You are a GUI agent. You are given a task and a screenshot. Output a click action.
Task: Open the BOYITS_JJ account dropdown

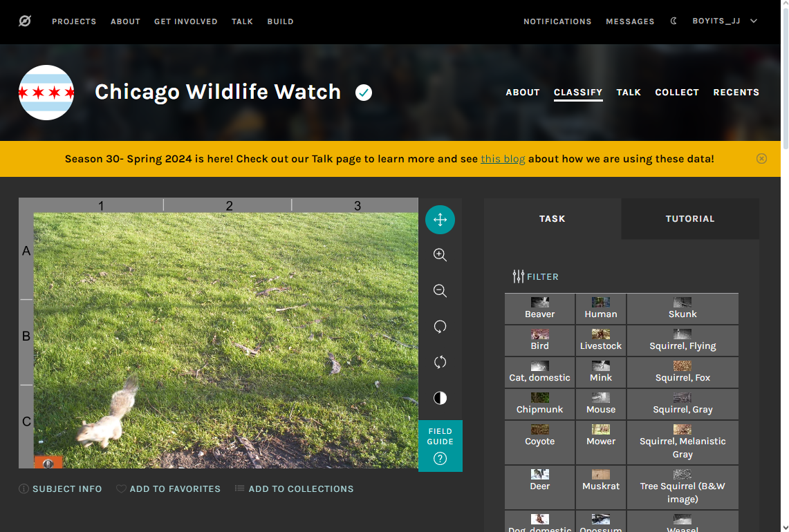[x=725, y=21]
